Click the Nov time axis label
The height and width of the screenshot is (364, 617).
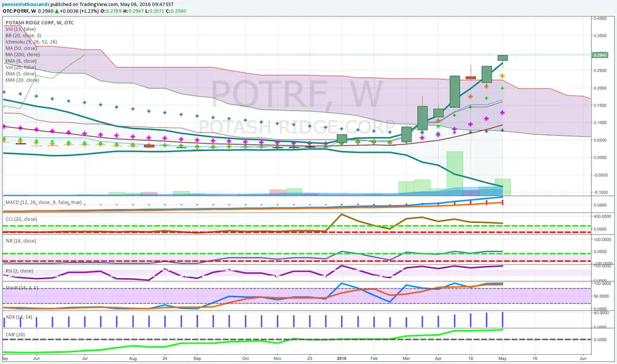(x=277, y=359)
